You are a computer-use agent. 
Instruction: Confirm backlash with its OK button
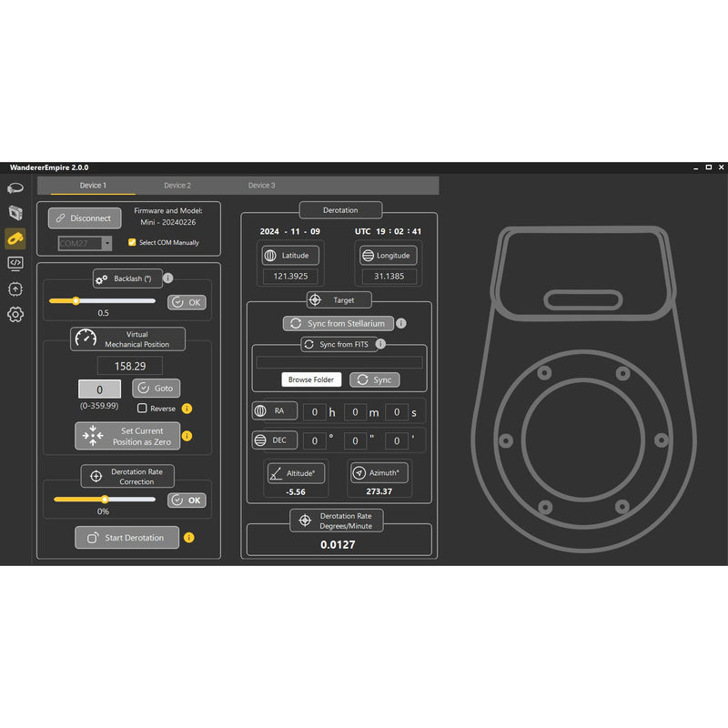point(187,302)
